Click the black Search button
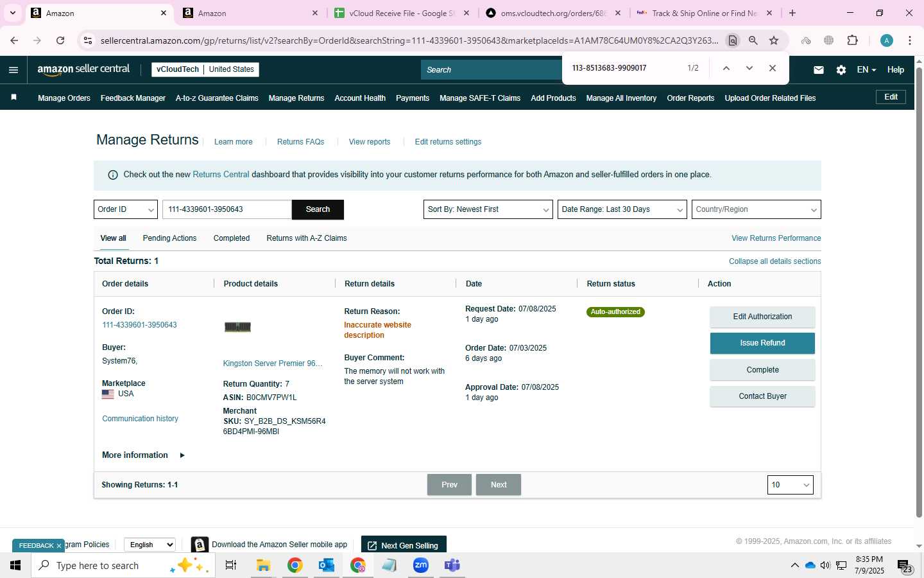This screenshot has height=578, width=924. (318, 209)
